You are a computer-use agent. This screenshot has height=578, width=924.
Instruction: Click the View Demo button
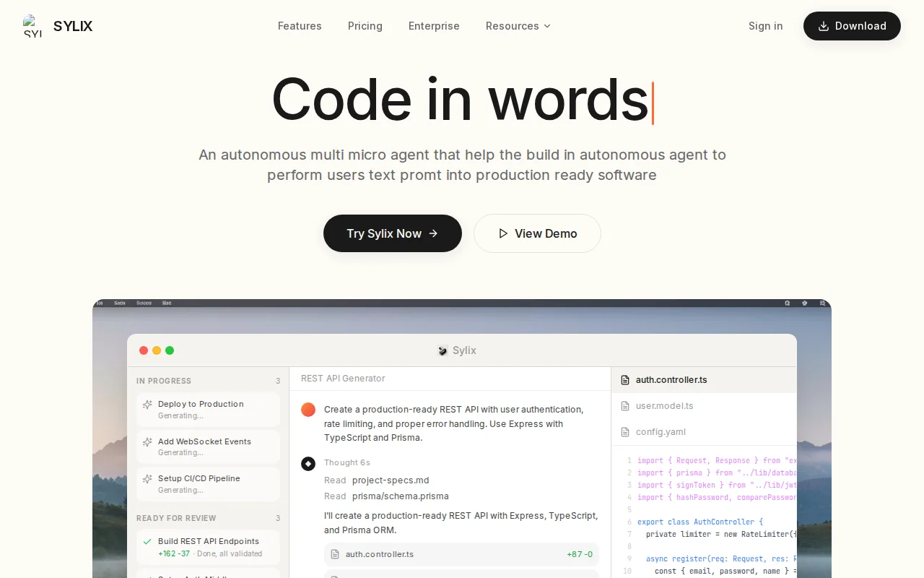coord(537,233)
